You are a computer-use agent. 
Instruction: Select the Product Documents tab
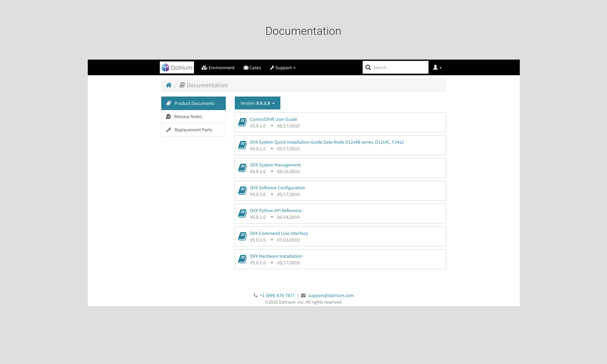193,103
